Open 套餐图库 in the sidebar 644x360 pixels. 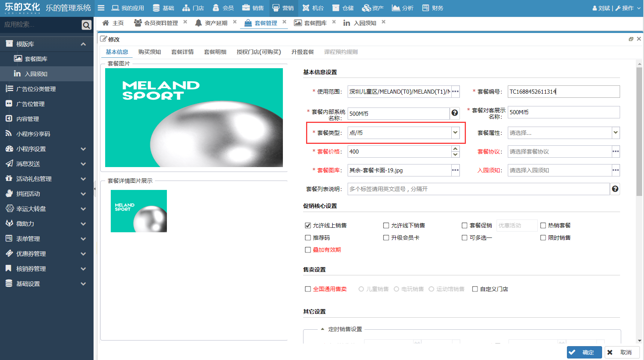pos(47,59)
